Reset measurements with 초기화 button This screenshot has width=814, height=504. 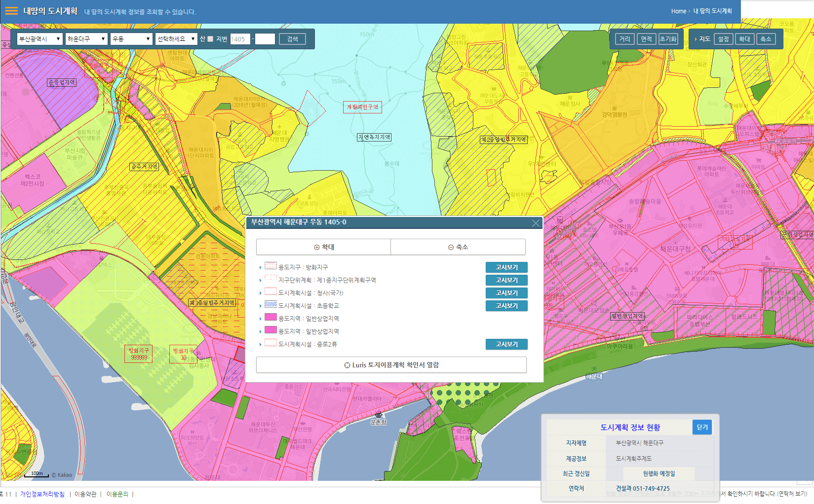[668, 39]
